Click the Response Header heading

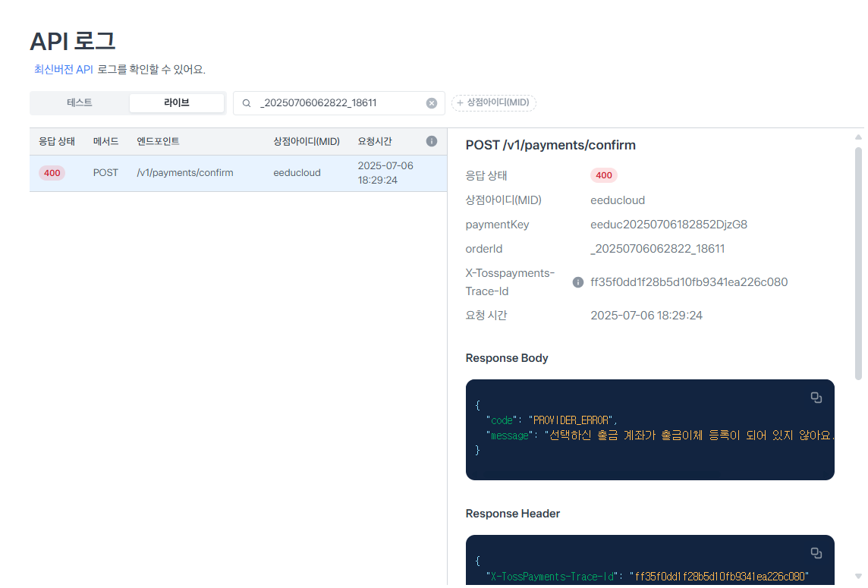(513, 514)
